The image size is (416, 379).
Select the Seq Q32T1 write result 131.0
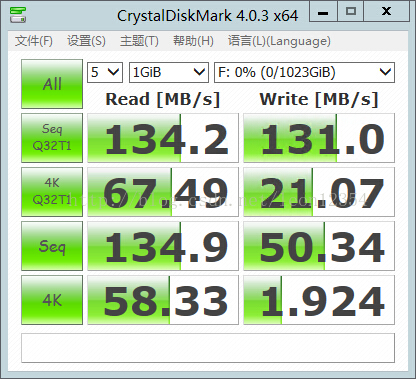click(319, 138)
